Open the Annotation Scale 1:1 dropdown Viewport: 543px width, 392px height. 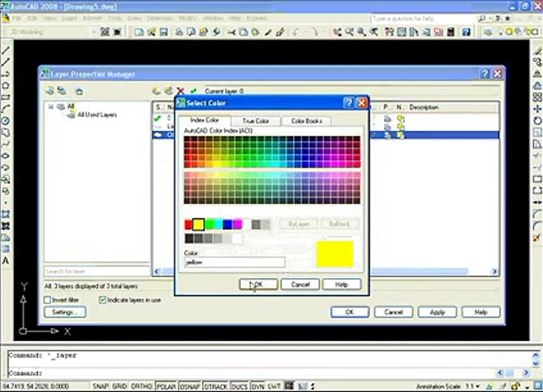click(x=472, y=386)
